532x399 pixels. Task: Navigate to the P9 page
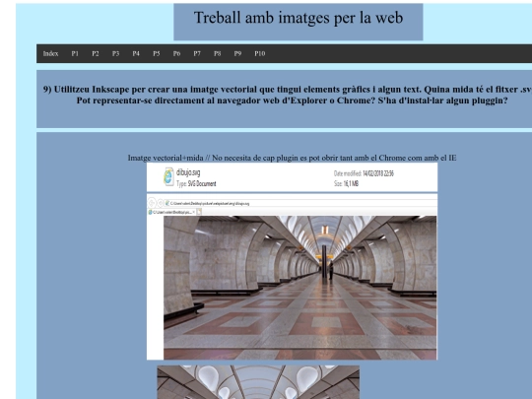pos(237,53)
